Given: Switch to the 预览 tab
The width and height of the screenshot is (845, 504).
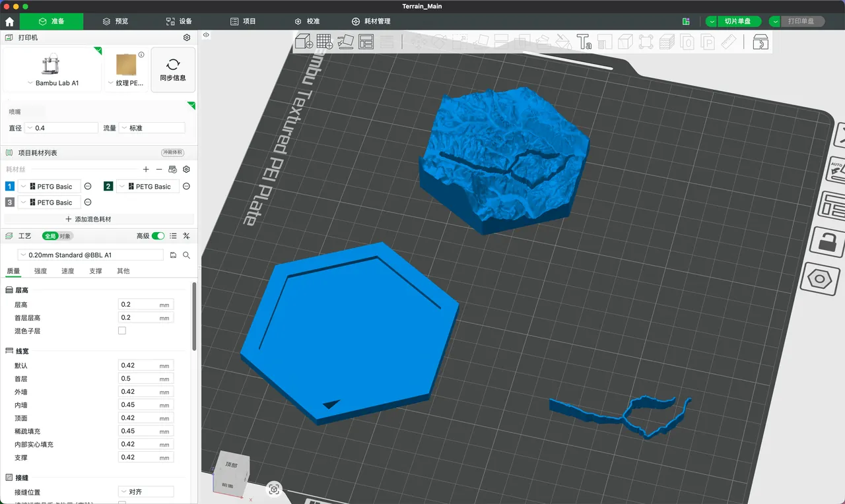Looking at the screenshot, I should tap(116, 21).
